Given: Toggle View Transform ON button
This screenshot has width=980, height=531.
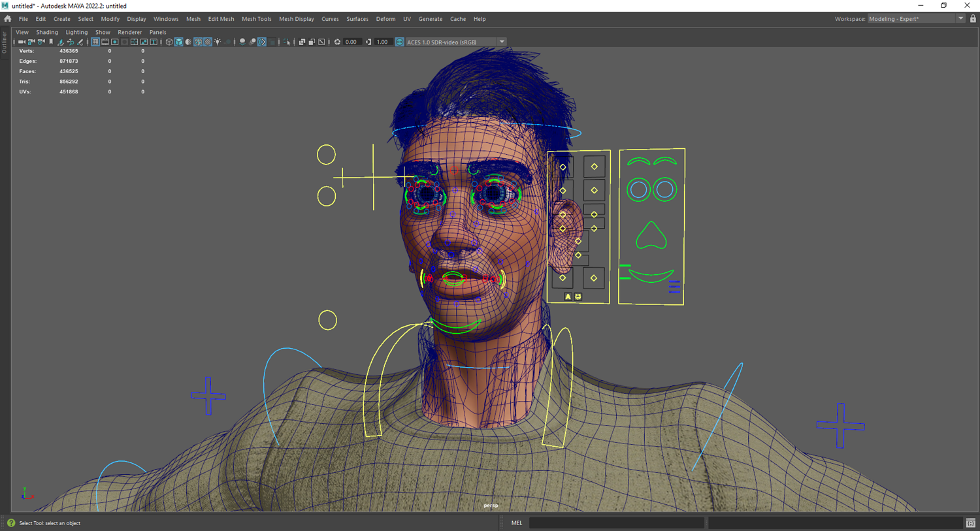Looking at the screenshot, I should click(400, 42).
